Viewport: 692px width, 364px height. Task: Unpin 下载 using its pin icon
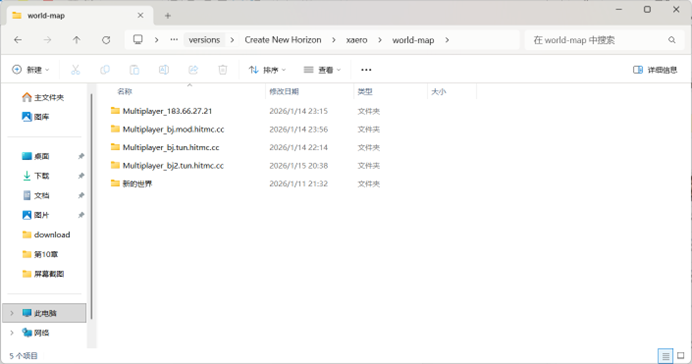81,176
